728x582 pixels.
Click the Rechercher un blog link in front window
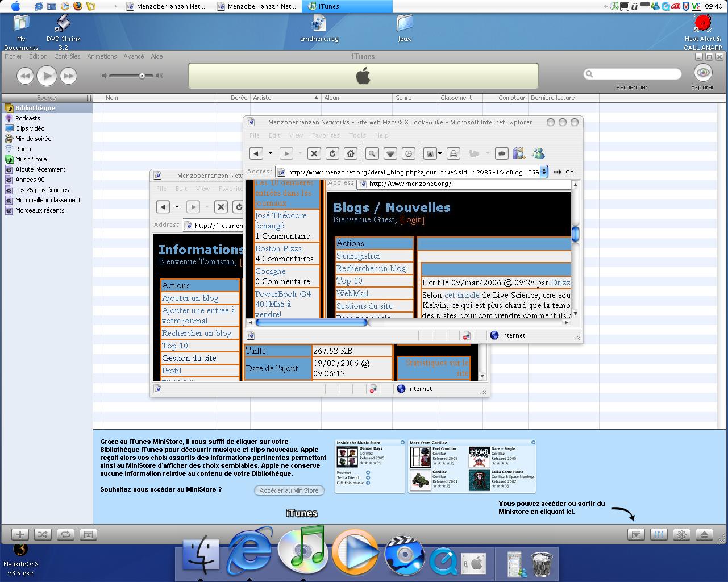(371, 268)
